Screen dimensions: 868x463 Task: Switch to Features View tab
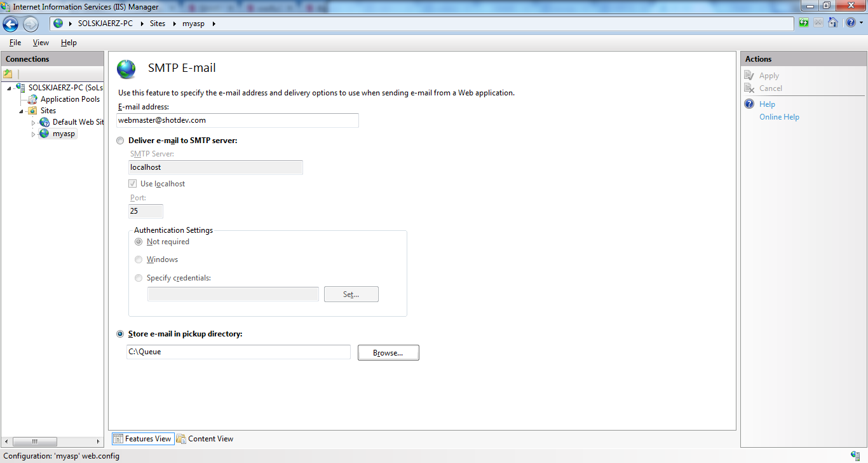coord(142,439)
